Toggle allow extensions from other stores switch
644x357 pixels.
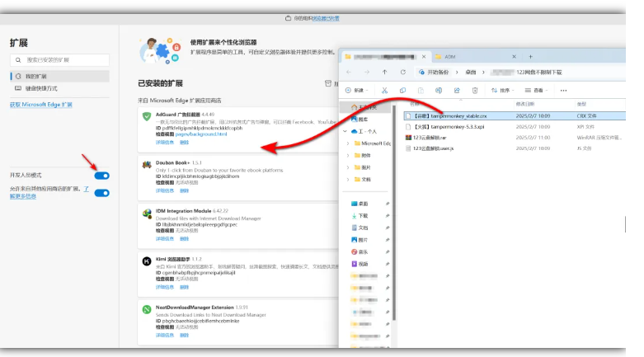point(102,193)
